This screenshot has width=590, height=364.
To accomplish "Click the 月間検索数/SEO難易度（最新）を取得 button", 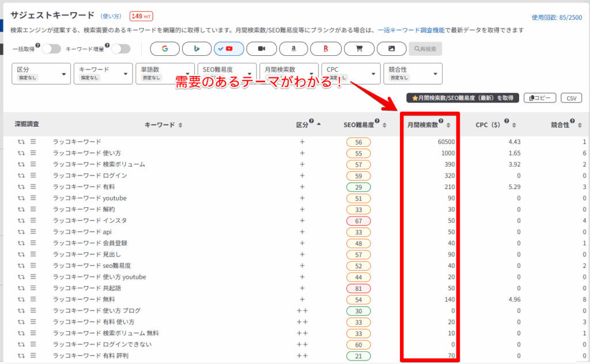I will click(461, 97).
